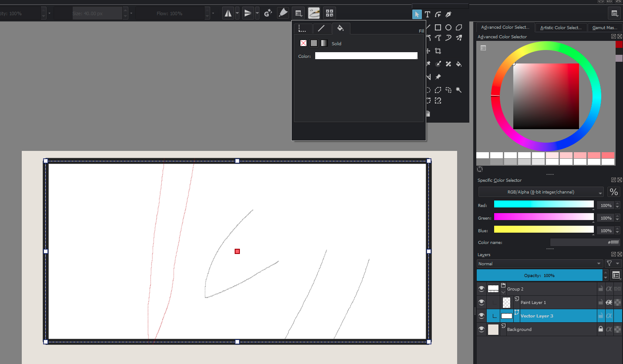This screenshot has width=623, height=364.
Task: Choose the Gradient fill type button
Action: [x=324, y=43]
